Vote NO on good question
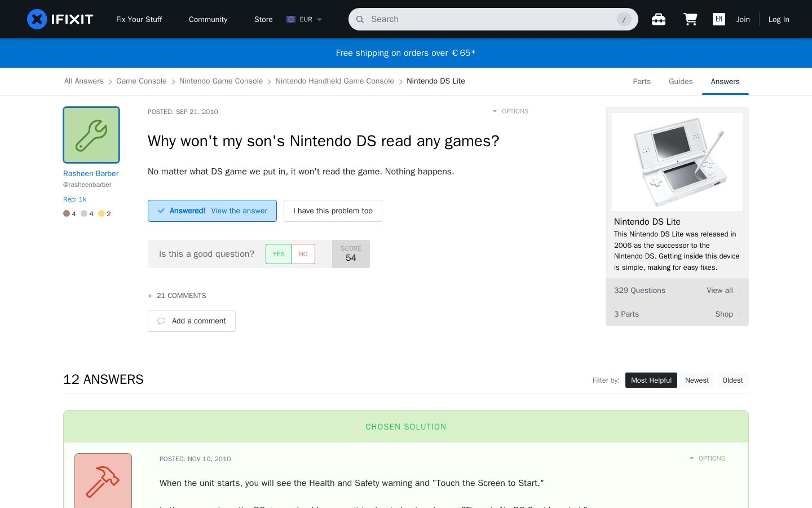 (x=303, y=254)
